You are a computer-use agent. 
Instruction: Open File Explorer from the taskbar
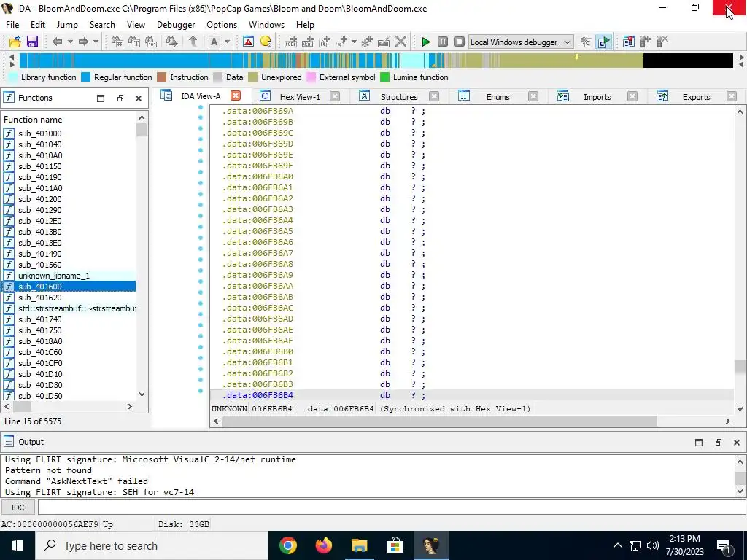click(359, 545)
